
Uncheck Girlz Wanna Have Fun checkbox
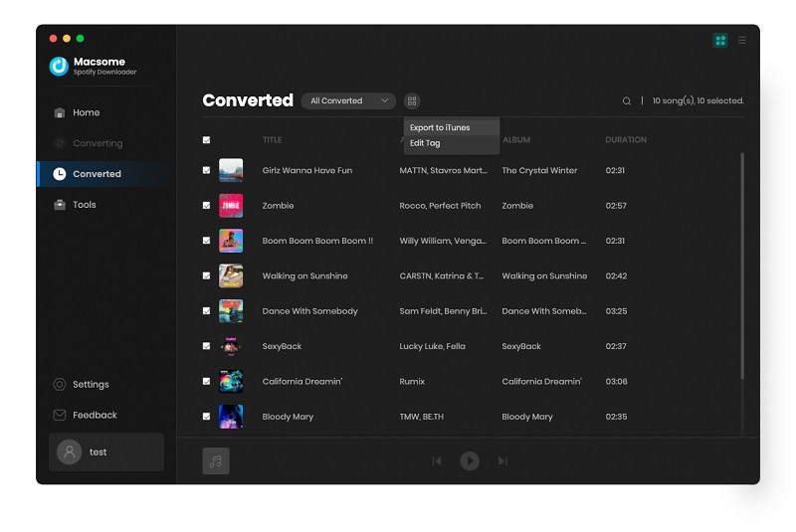[x=207, y=170]
